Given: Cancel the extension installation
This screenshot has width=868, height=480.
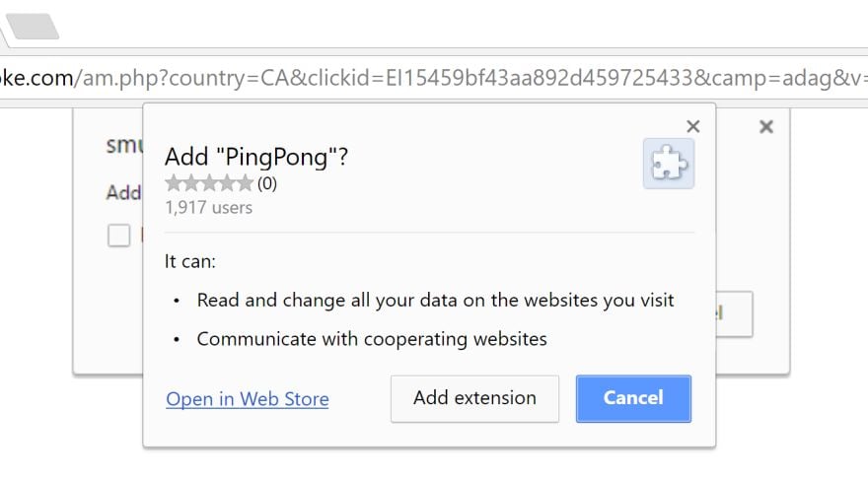Looking at the screenshot, I should click(633, 398).
